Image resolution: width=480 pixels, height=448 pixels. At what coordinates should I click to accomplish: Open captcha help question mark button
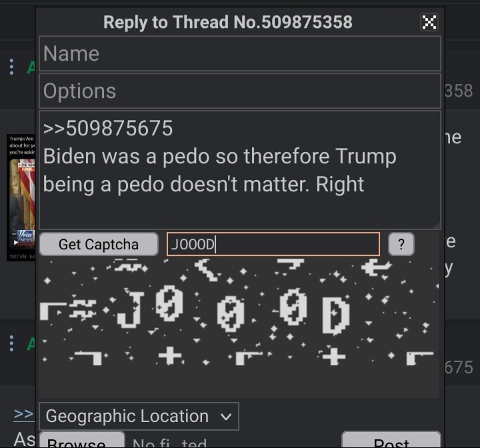(x=401, y=244)
